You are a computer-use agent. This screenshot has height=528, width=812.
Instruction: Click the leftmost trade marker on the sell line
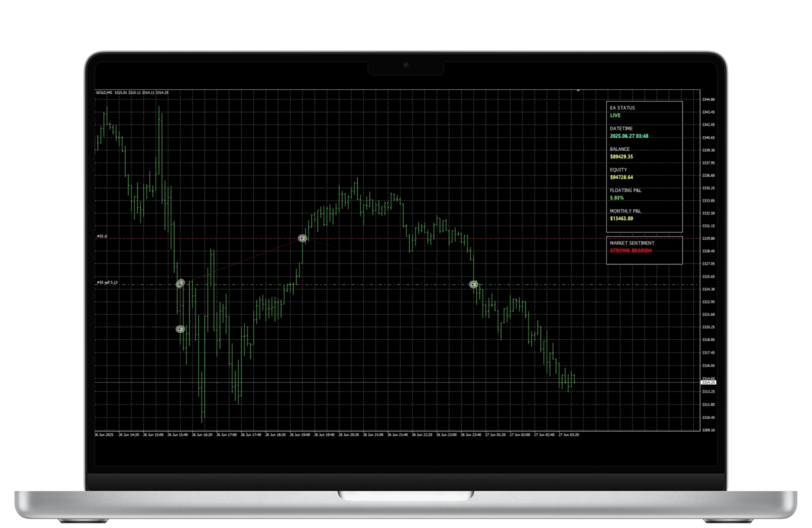[180, 284]
